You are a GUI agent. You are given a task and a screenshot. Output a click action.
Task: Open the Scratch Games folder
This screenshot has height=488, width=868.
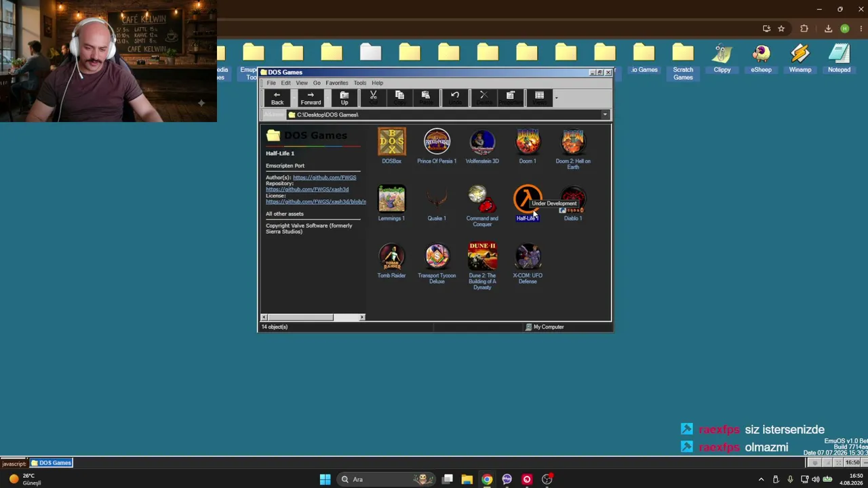click(683, 53)
